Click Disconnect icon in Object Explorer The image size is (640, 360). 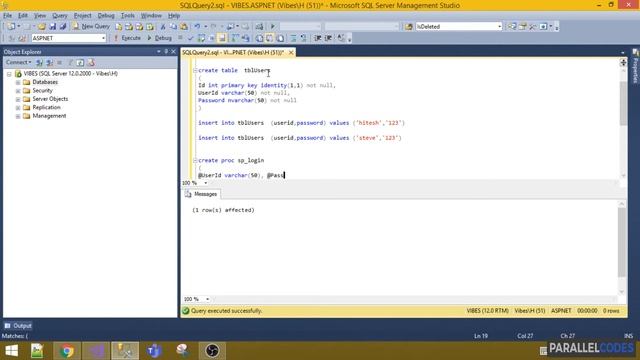49,62
